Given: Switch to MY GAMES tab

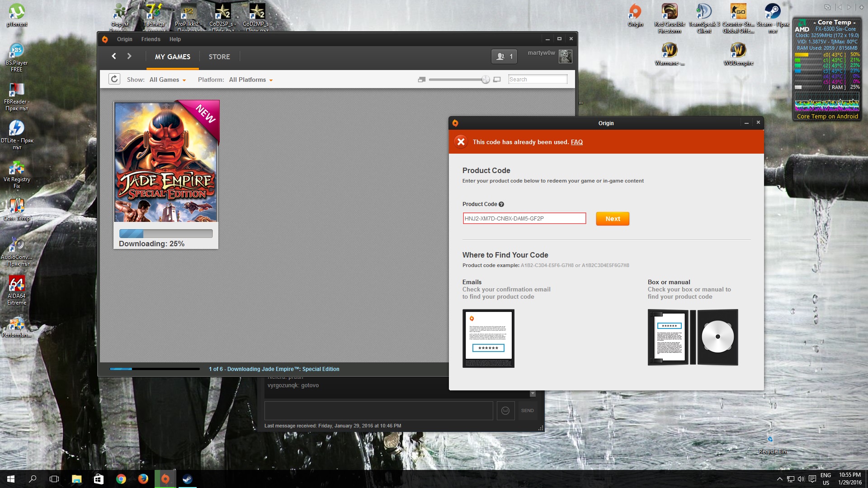Looking at the screenshot, I should pos(172,57).
